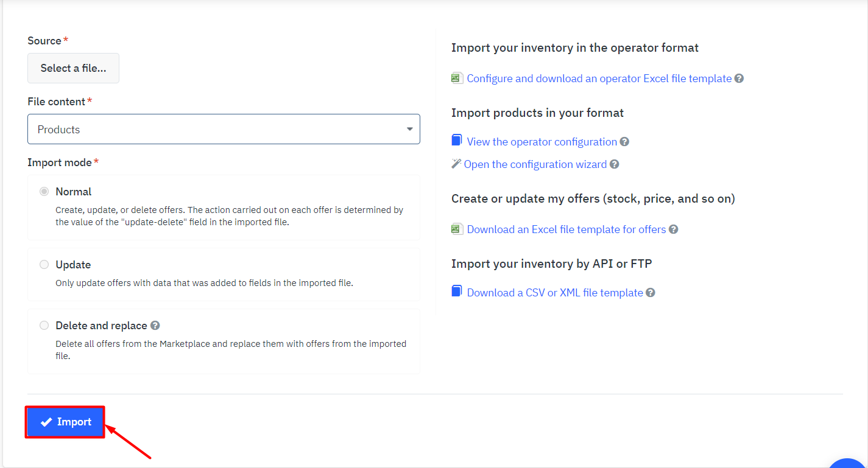Download a CSV or XML file template
Screen dimensions: 868x468
(554, 293)
